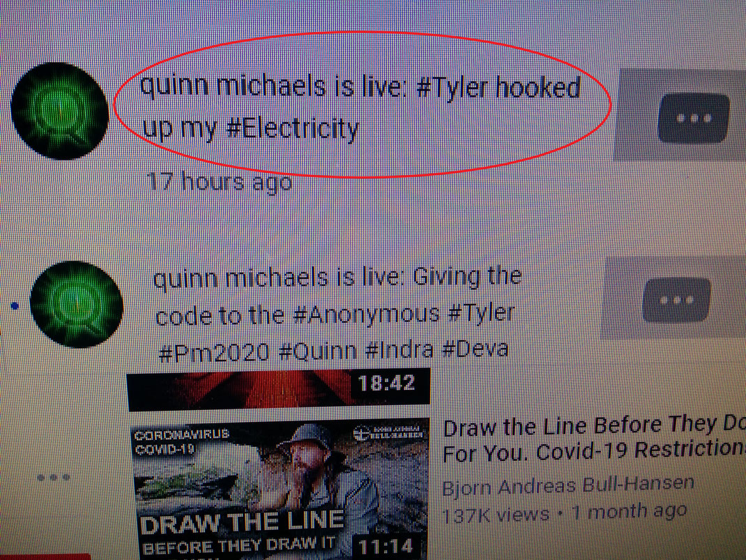The image size is (746, 560).
Task: Open the red video thumbnail lasting 18:42
Action: [x=279, y=388]
